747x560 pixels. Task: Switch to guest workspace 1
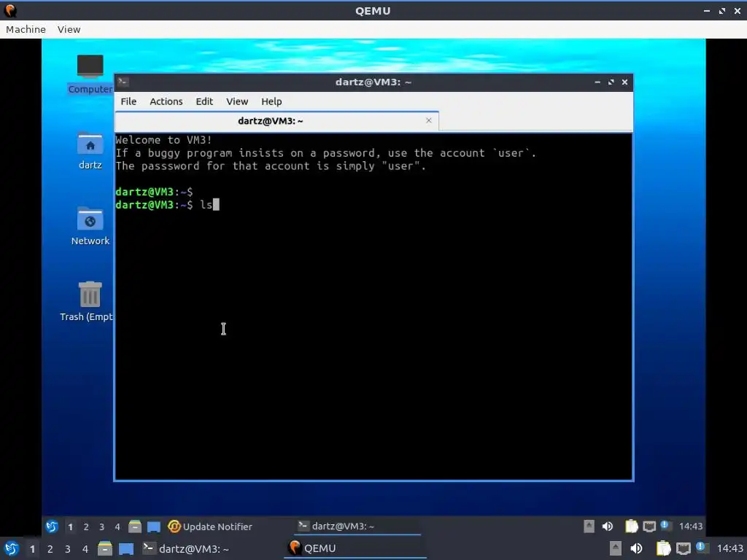71,526
